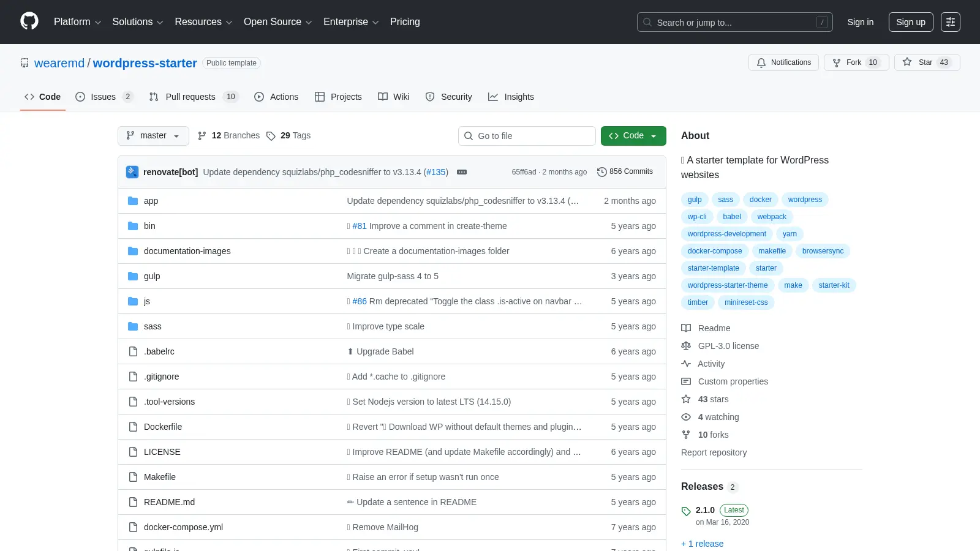Click the Report repository link
This screenshot has height=551, width=980.
click(x=714, y=452)
